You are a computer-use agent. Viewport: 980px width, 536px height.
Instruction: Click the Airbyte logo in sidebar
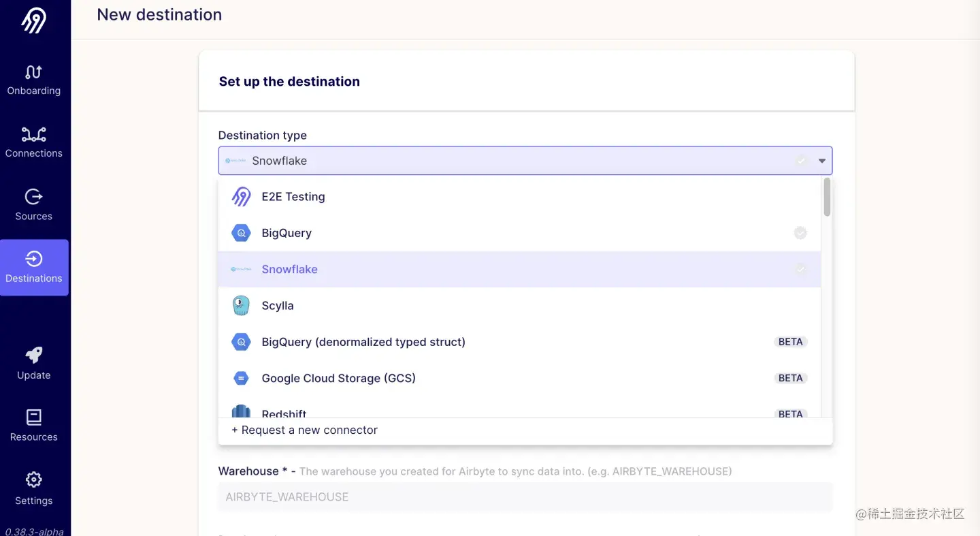pyautogui.click(x=33, y=20)
